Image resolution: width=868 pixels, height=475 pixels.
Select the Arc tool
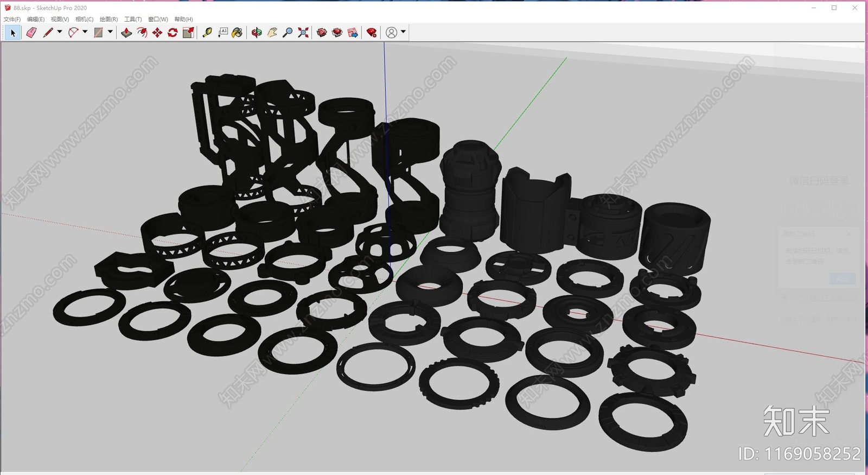click(x=73, y=33)
